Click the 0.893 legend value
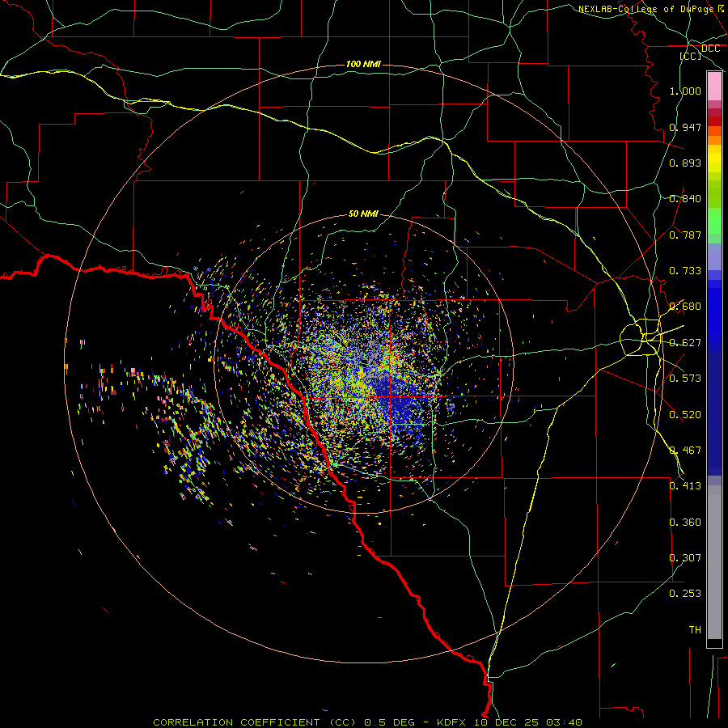 (x=685, y=163)
